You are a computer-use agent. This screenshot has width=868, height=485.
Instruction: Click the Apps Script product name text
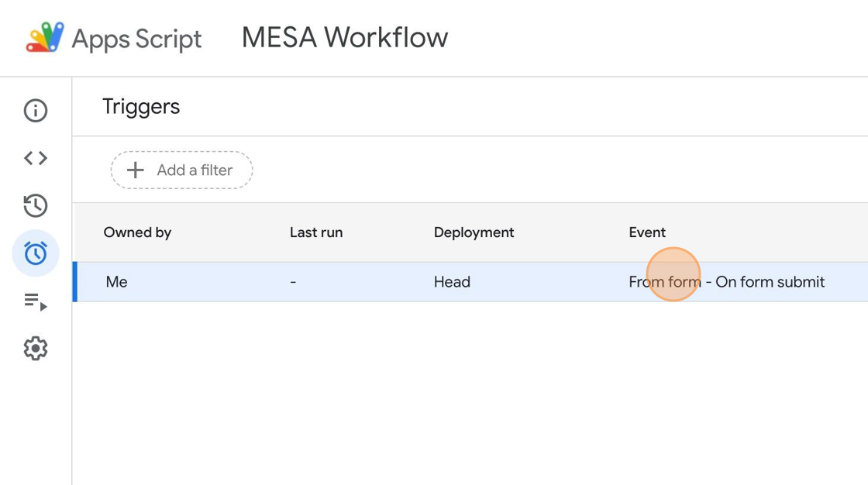point(136,39)
